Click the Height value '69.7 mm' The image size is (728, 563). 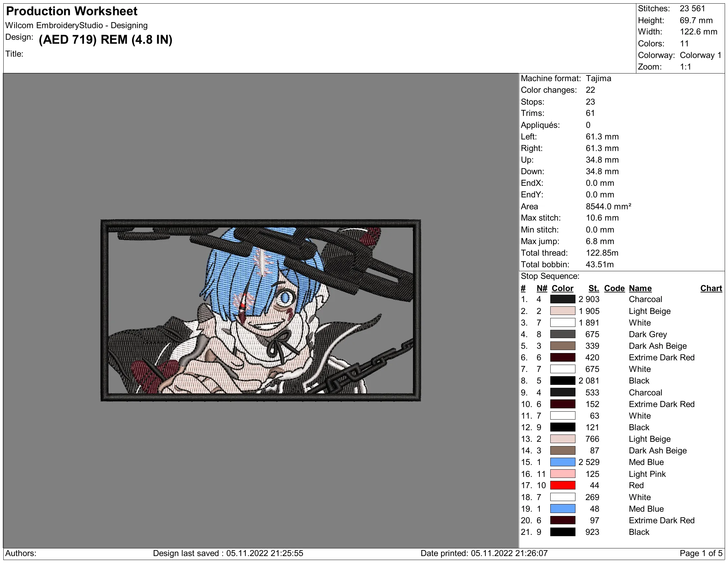(x=696, y=20)
